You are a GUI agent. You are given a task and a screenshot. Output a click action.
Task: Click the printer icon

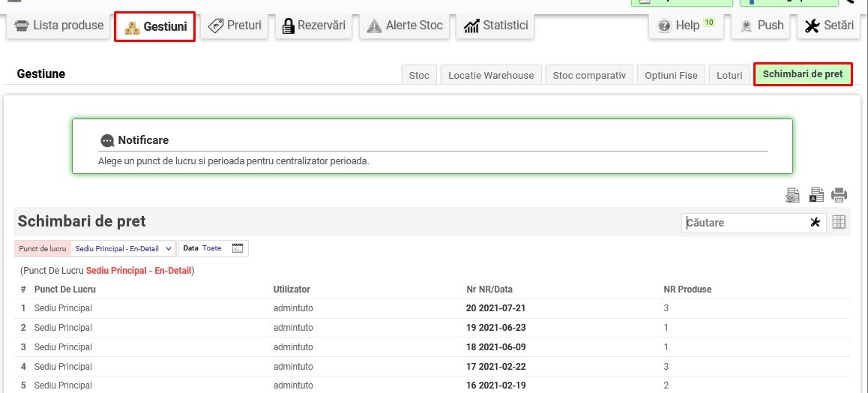click(x=840, y=195)
